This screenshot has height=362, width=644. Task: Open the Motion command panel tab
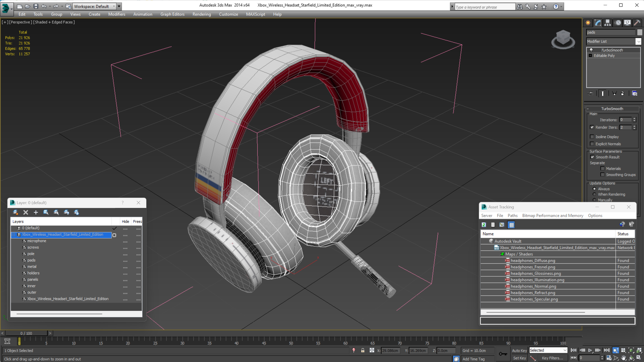(618, 23)
